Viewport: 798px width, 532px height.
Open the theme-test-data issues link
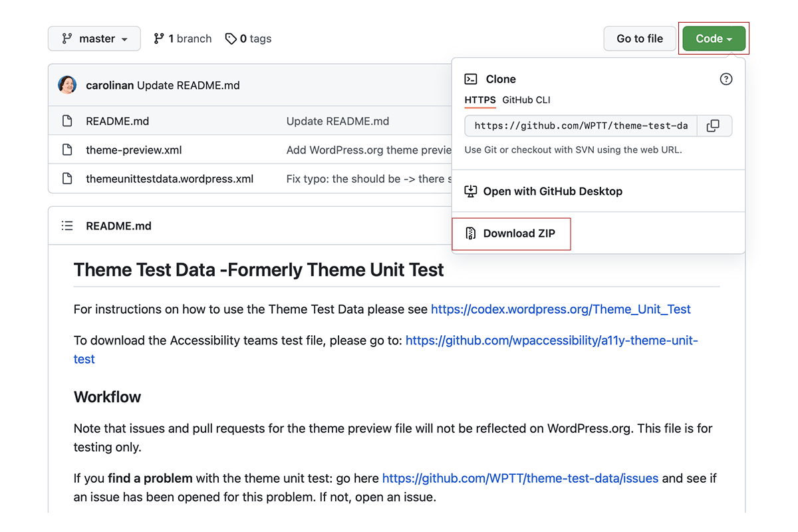(x=520, y=478)
